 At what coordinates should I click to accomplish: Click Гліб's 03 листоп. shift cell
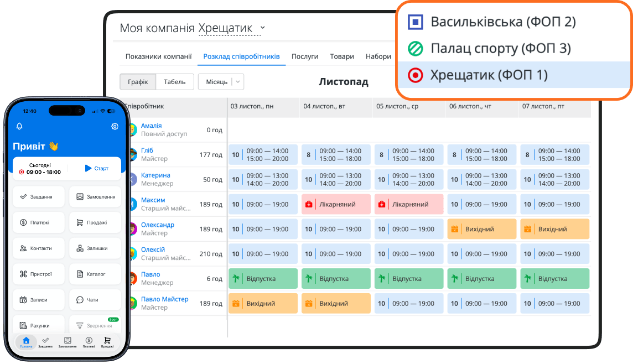pyautogui.click(x=263, y=154)
